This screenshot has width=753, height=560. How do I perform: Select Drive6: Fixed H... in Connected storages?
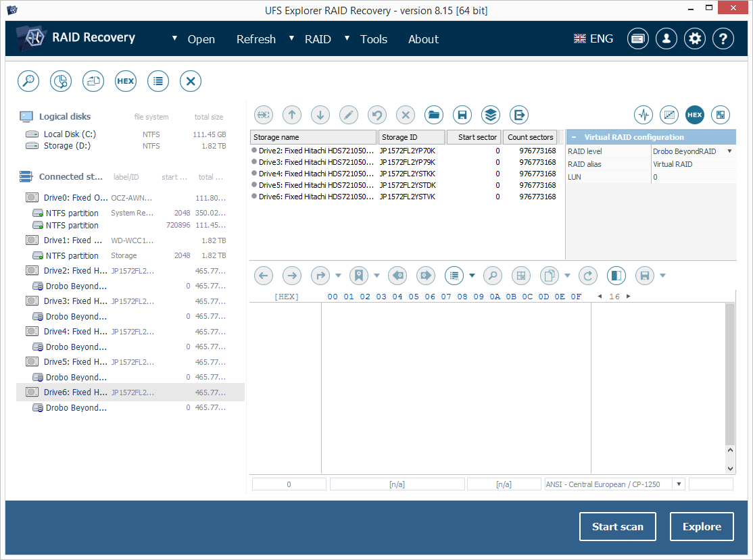(130, 392)
